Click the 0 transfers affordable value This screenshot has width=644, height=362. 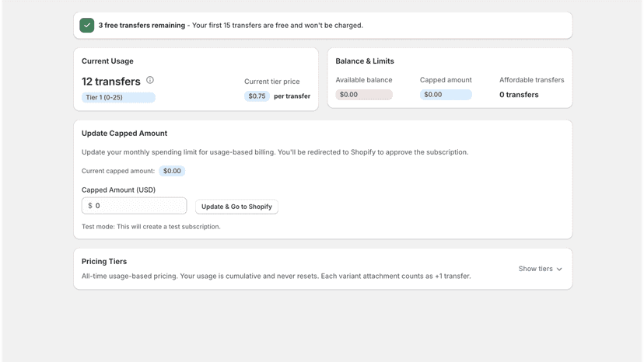pos(519,95)
